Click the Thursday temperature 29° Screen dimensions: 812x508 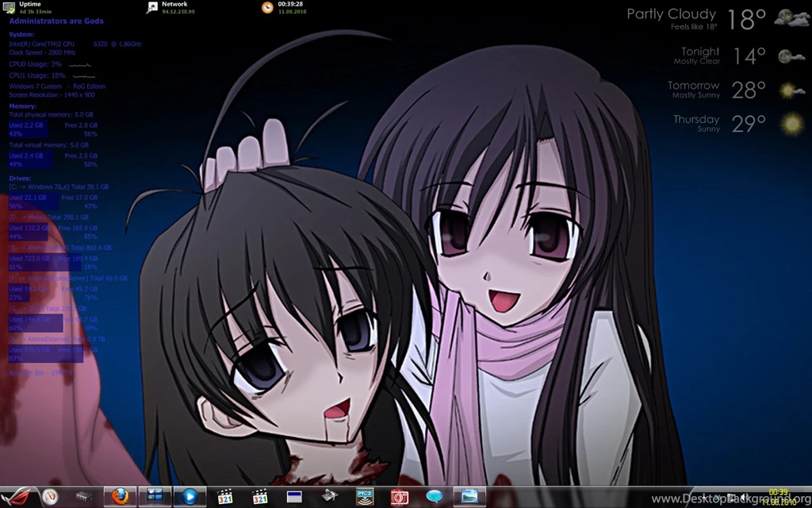[x=749, y=125]
